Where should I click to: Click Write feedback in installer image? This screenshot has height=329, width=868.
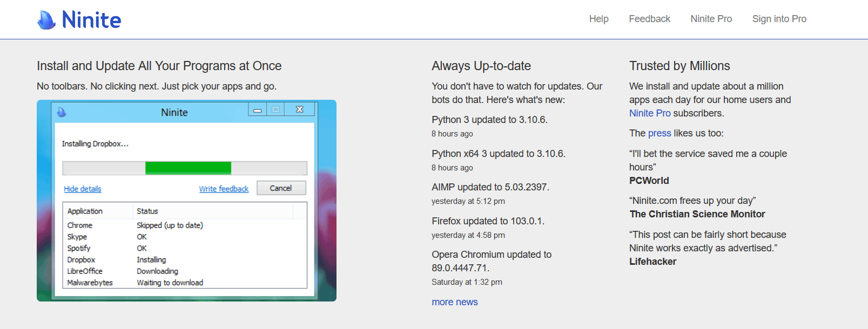point(224,189)
